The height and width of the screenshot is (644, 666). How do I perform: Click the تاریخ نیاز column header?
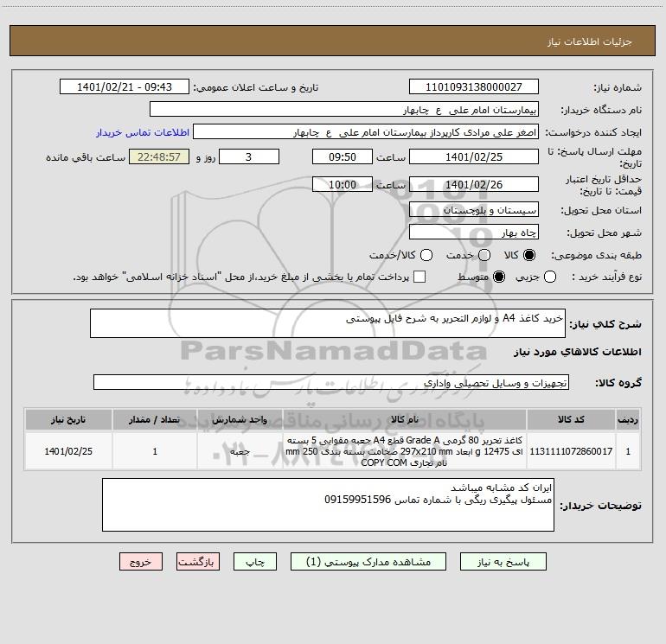68,419
